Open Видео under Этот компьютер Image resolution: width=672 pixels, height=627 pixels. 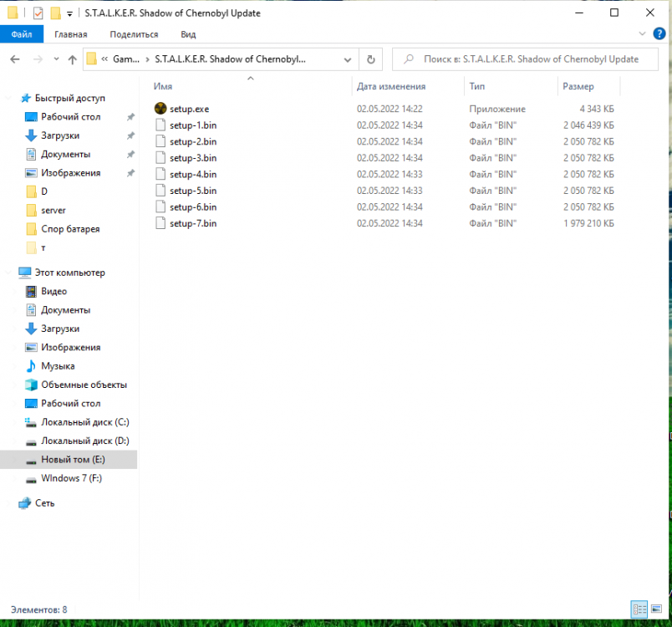(x=54, y=292)
